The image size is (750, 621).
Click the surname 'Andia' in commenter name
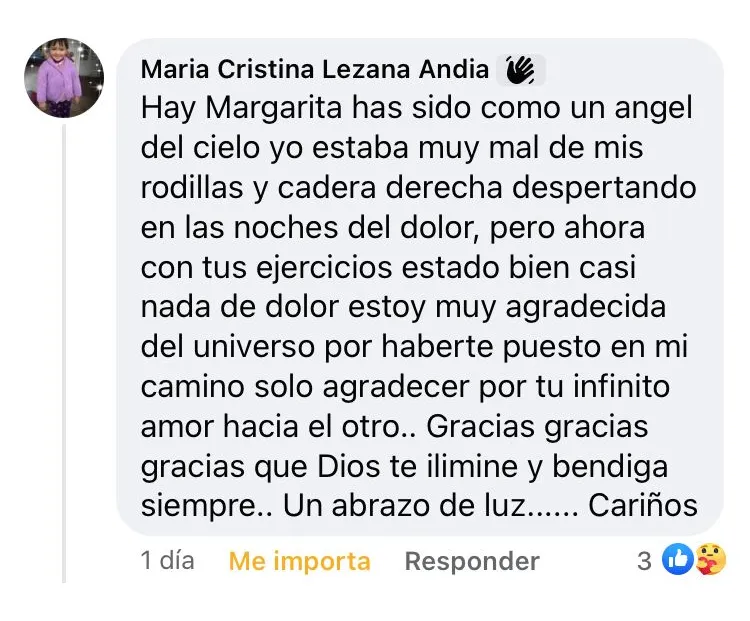coord(454,69)
